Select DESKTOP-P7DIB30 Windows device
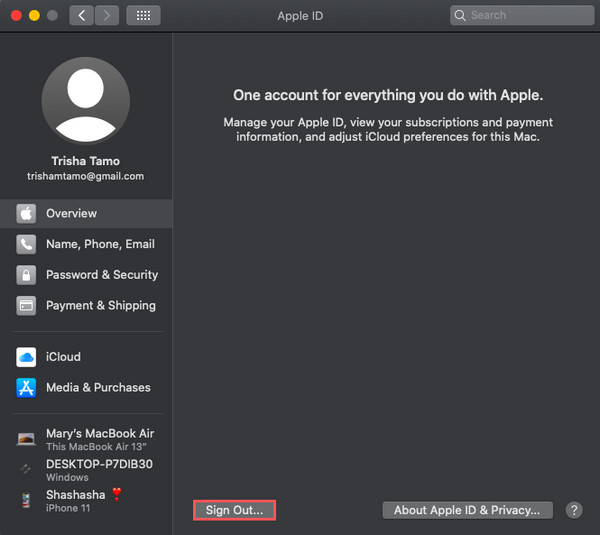 click(86, 470)
